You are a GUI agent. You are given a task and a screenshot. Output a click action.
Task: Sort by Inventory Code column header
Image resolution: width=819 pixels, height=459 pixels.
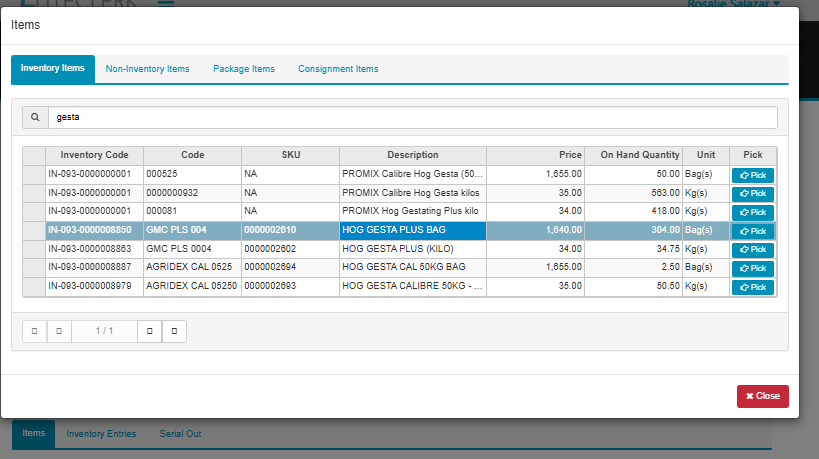95,155
